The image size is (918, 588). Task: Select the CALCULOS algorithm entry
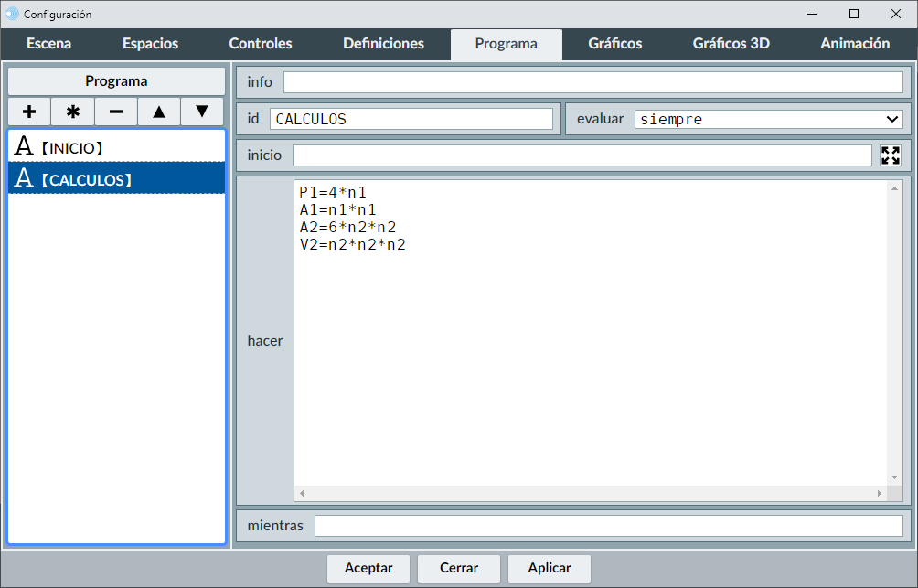pos(116,179)
